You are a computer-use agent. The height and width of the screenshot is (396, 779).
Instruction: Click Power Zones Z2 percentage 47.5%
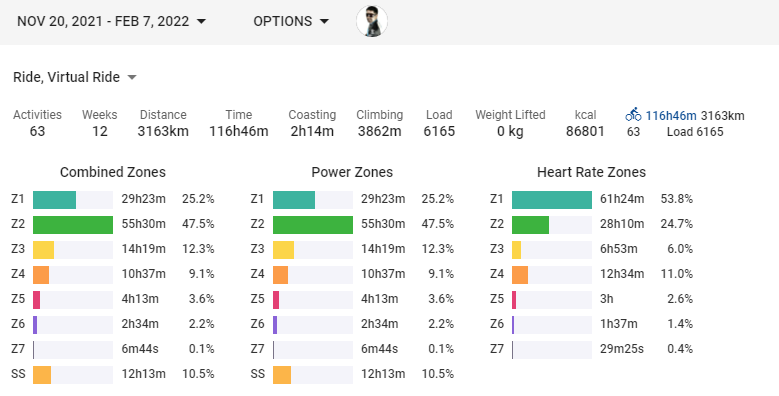click(x=438, y=224)
